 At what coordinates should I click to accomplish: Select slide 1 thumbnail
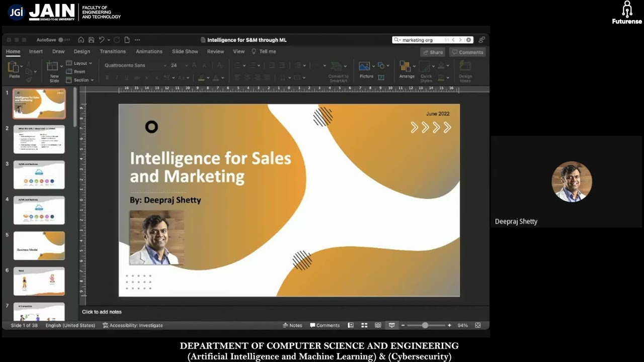39,104
